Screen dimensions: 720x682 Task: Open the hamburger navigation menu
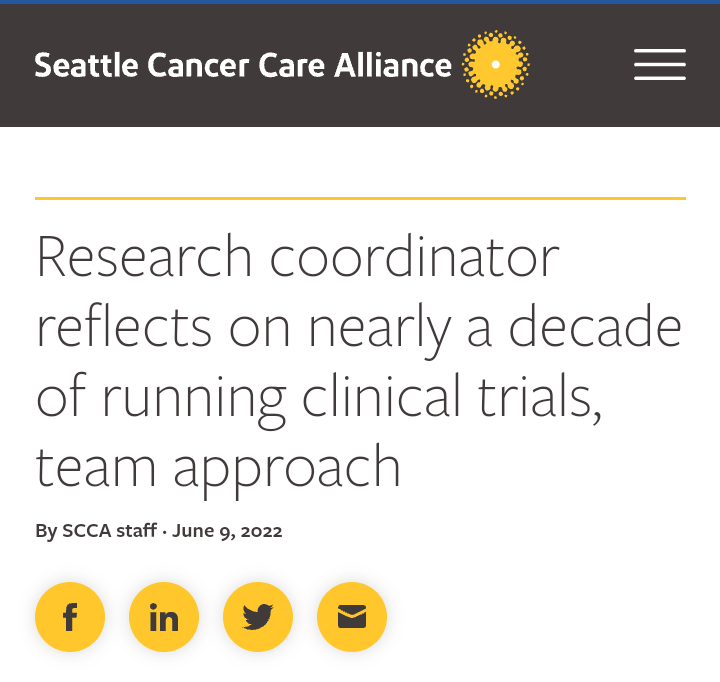659,65
